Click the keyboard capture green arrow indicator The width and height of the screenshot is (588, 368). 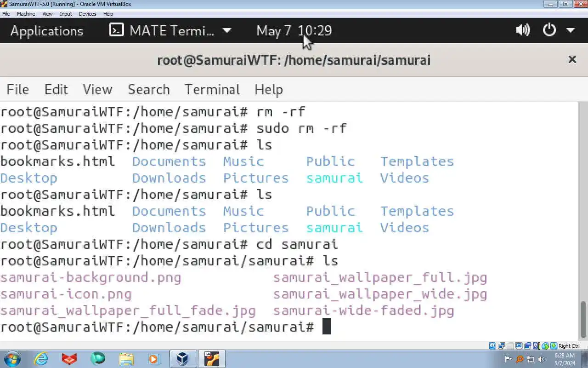pyautogui.click(x=554, y=346)
